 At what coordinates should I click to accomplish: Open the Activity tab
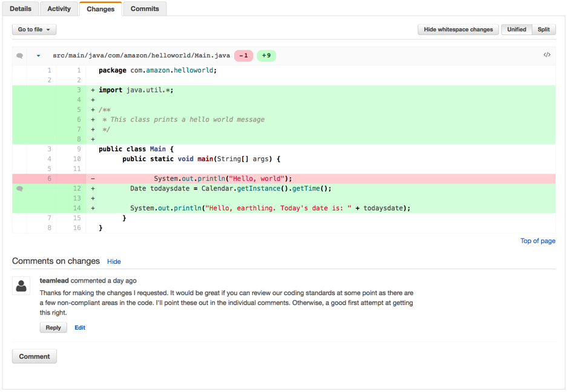tap(59, 8)
